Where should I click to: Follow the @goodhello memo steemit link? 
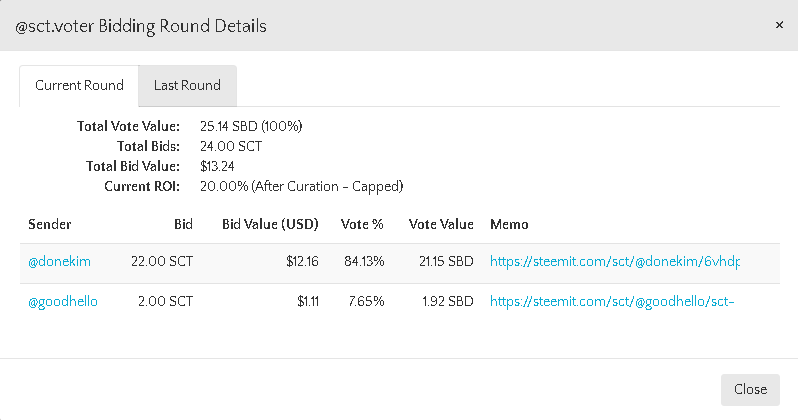(612, 302)
